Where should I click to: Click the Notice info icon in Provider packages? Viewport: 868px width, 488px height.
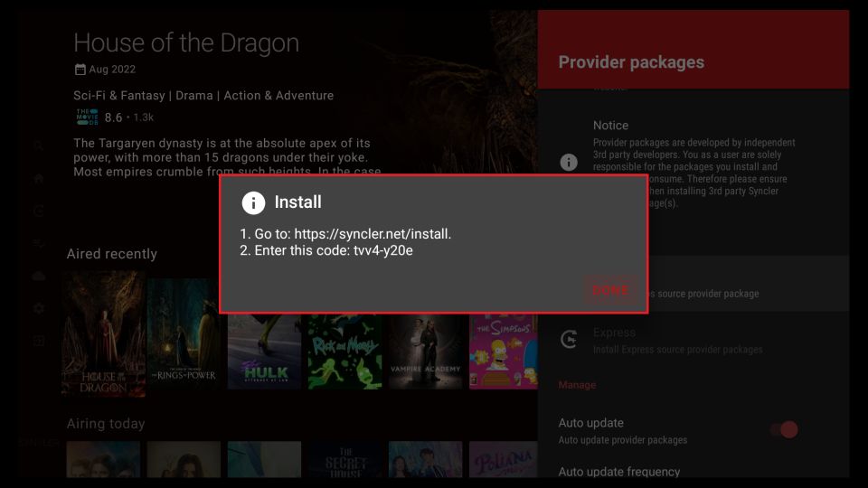point(569,162)
